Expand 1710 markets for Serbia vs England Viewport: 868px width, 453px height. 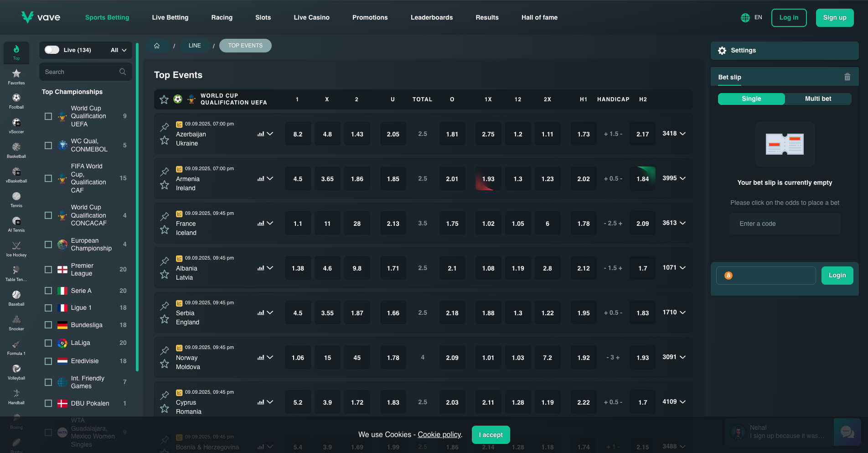674,312
